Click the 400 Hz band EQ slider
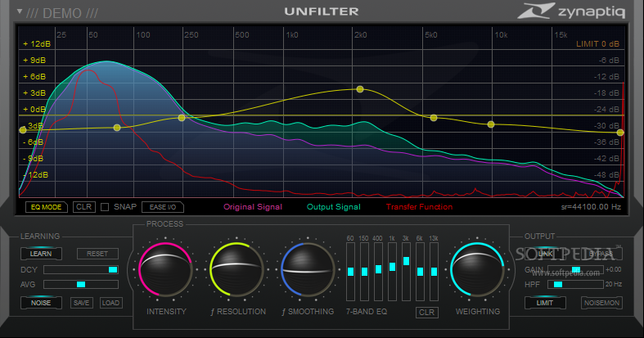Viewport: 644px width, 338px height. (x=378, y=272)
